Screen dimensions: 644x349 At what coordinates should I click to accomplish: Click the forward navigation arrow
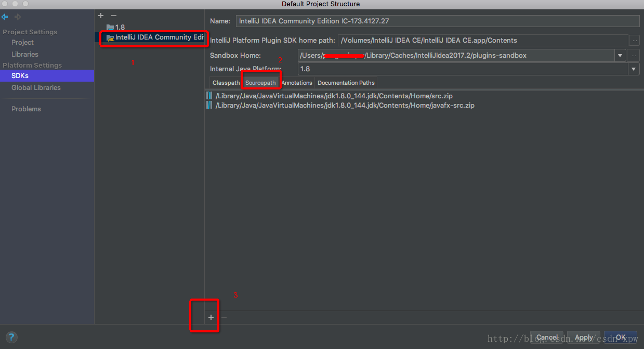click(x=18, y=17)
